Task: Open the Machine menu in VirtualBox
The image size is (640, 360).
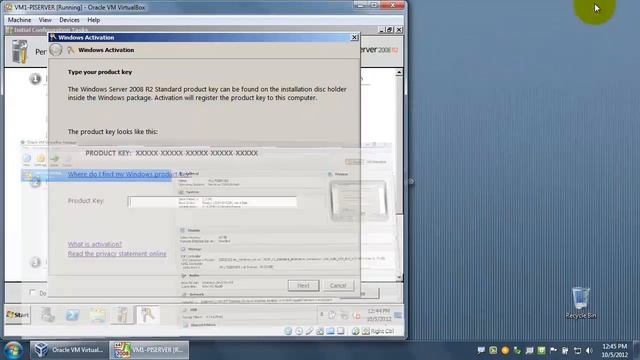Action: tap(19, 20)
